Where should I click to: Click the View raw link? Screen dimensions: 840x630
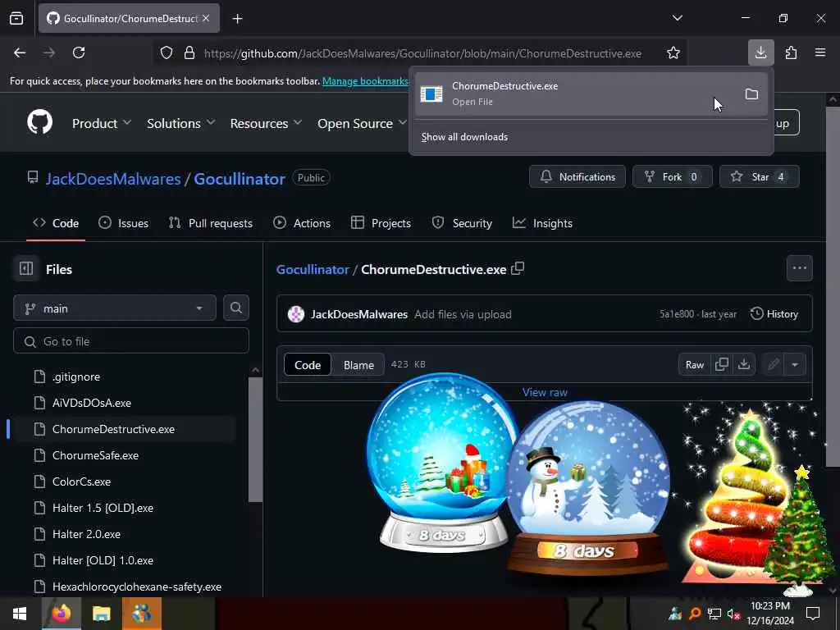[x=545, y=392]
